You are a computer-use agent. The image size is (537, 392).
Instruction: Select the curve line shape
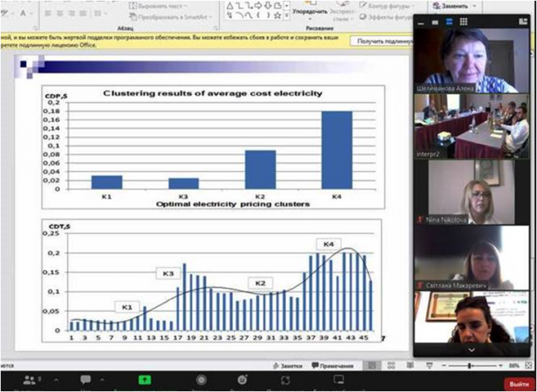tap(250, 15)
